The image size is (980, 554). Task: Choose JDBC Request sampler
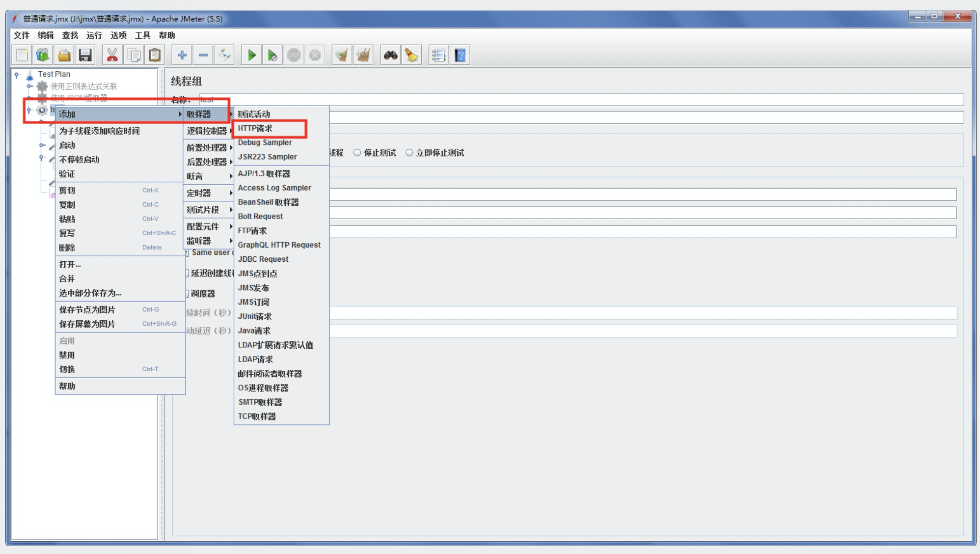281,259
